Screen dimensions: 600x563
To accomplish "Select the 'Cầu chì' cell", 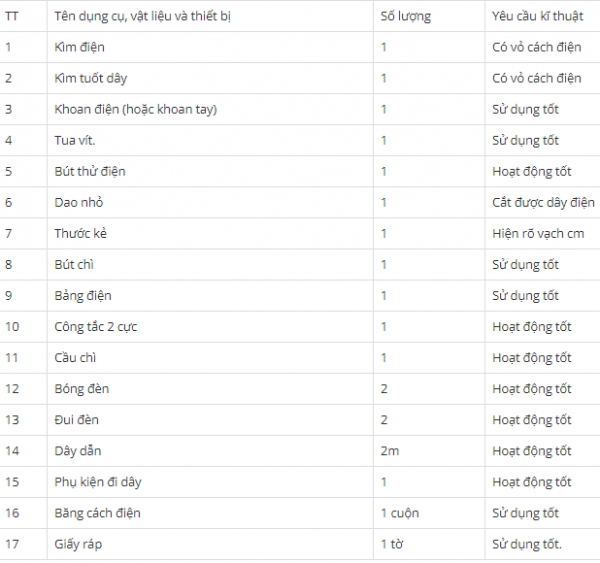I will click(76, 357).
